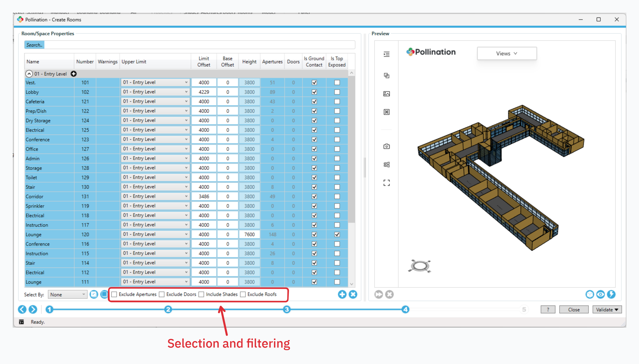Click the camera snapshot icon in preview
Screen dimensions: 639x364
tap(386, 147)
